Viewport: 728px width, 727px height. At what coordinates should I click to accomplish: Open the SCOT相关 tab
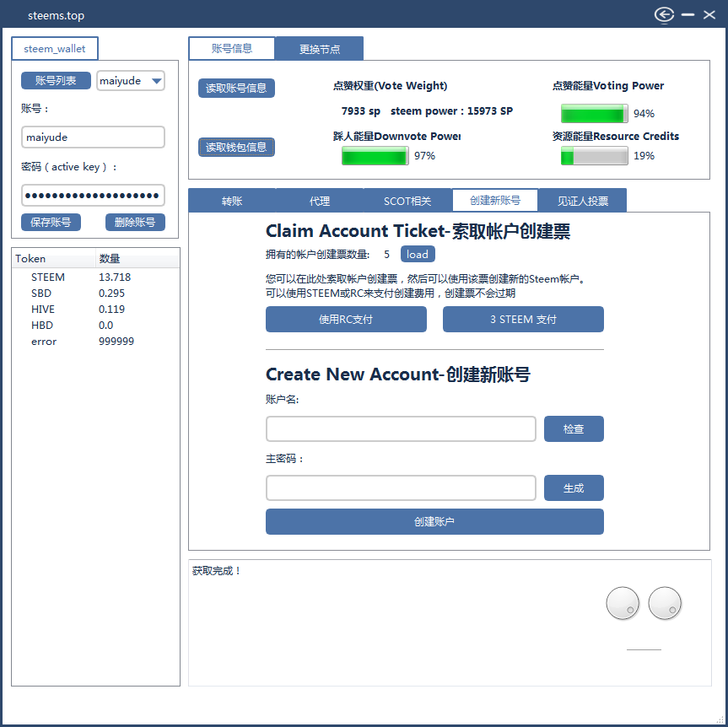point(407,201)
